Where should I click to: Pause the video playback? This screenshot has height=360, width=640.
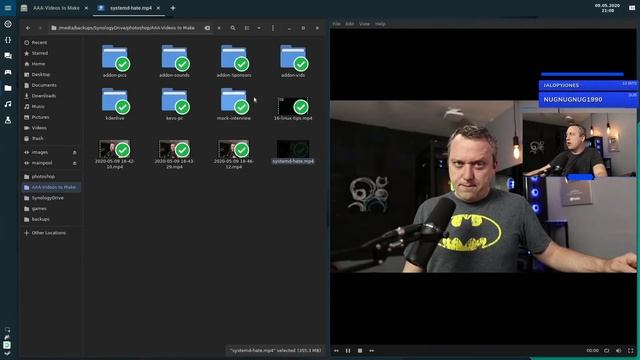(348, 350)
